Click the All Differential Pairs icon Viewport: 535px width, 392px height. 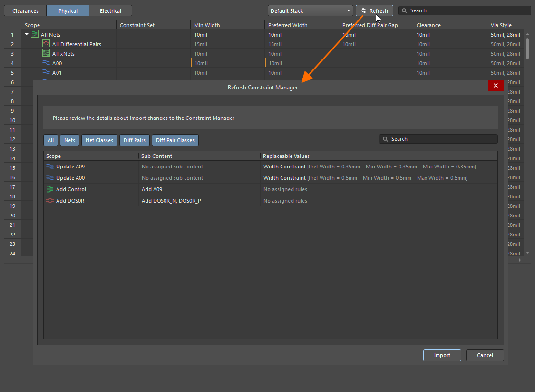click(x=46, y=44)
